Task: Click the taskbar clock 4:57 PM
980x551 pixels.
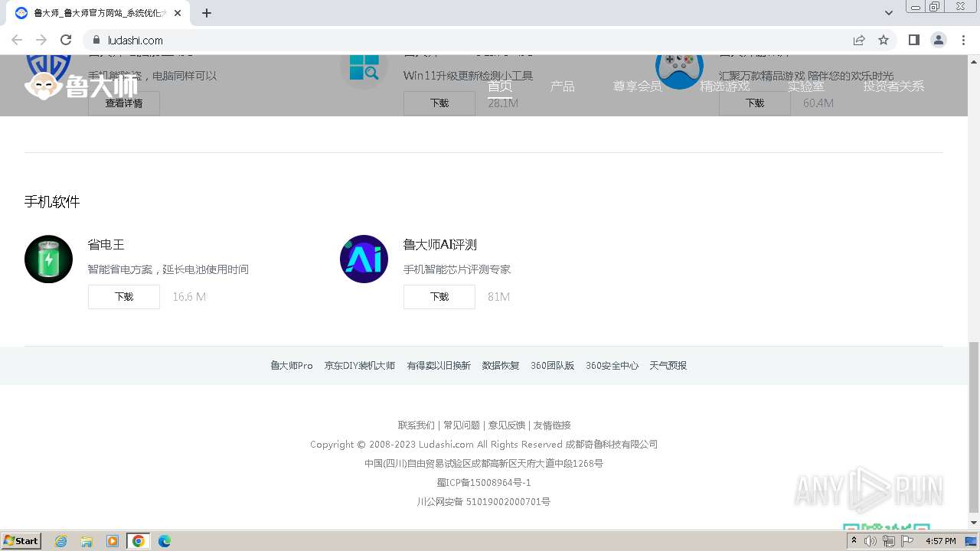Action: coord(941,541)
